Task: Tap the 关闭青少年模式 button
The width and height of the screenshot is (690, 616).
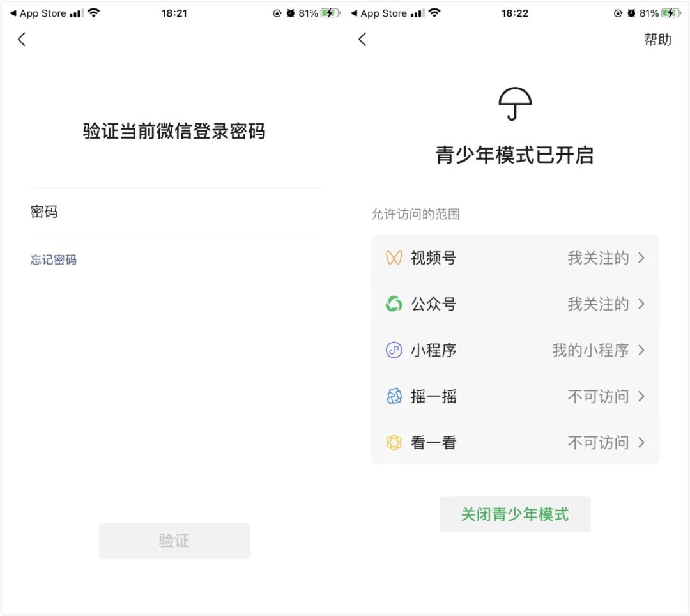Action: point(515,514)
